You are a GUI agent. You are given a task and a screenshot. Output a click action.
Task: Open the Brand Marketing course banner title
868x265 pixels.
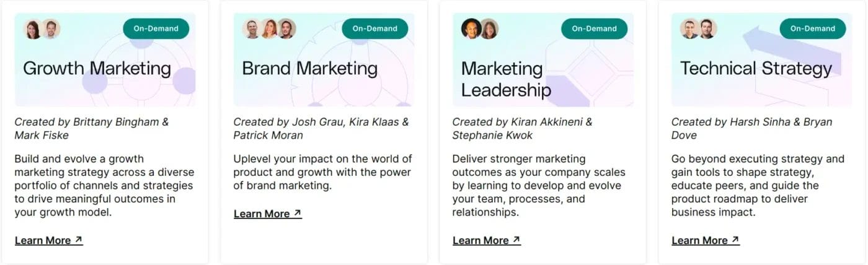click(309, 68)
